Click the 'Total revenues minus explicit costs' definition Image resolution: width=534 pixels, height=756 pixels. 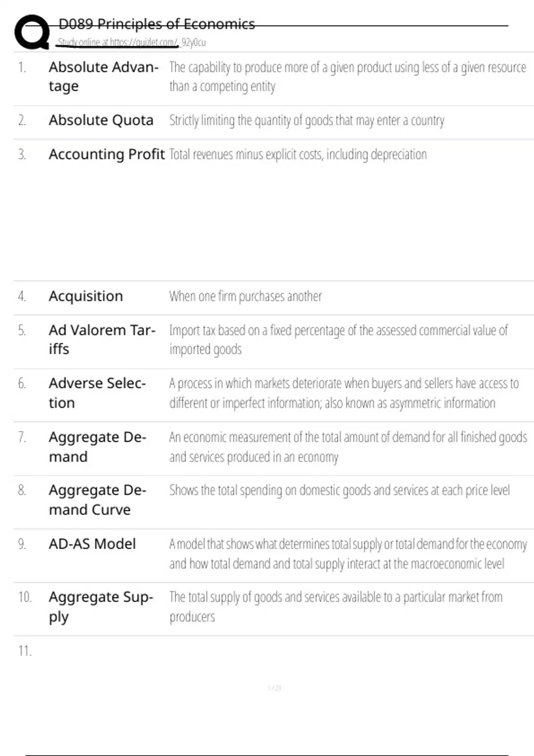coord(298,155)
